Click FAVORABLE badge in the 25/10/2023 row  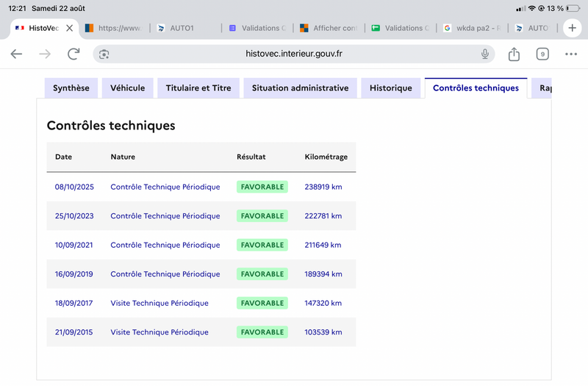coord(262,216)
